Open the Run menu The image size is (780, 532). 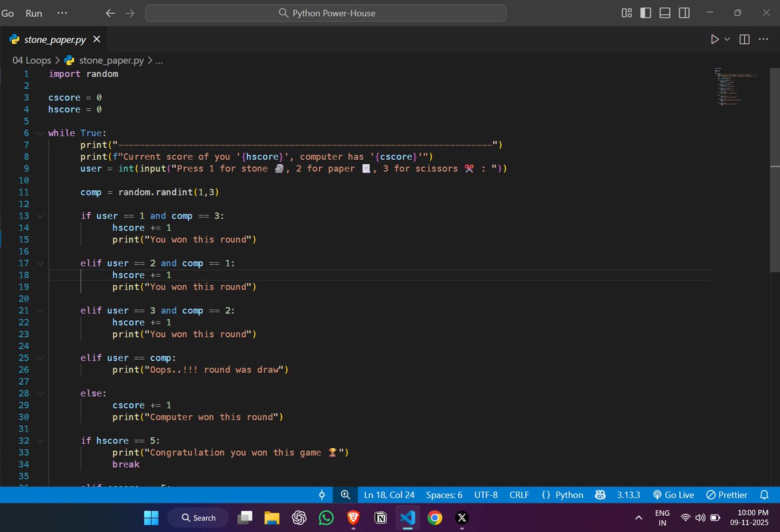coord(34,13)
